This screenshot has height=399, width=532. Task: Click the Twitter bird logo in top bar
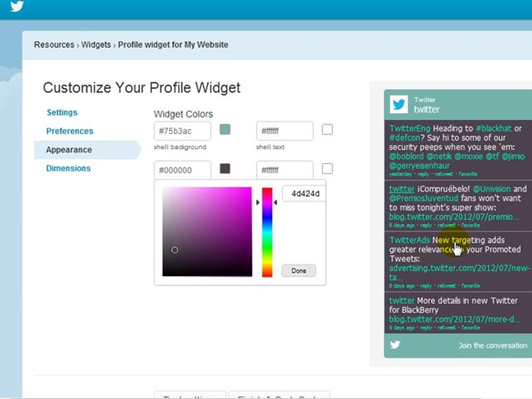pos(17,6)
